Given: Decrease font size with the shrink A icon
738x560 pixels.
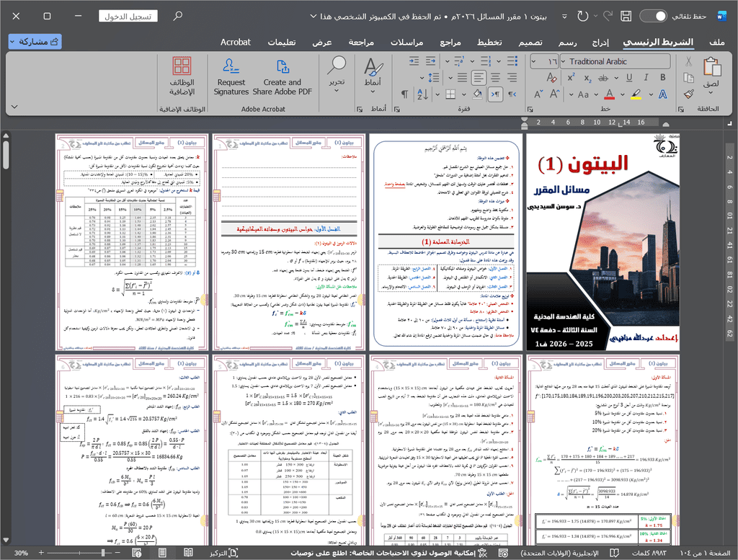Looking at the screenshot, I should pos(538,94).
